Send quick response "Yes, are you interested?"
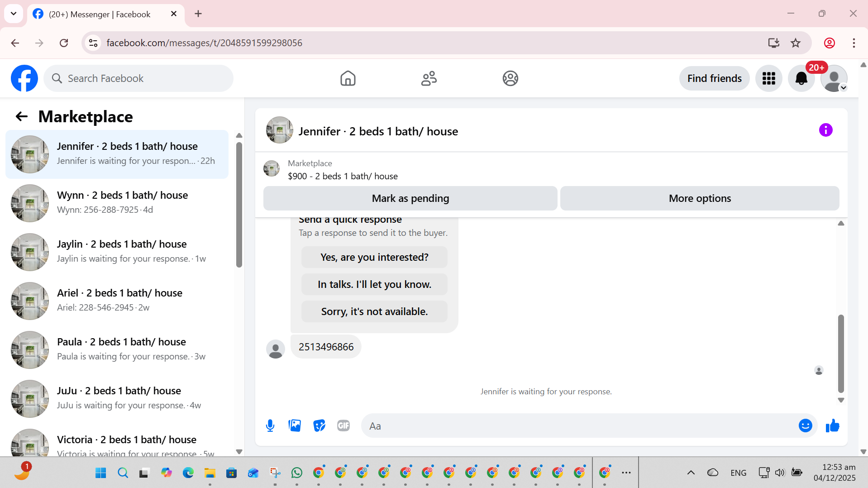The height and width of the screenshot is (488, 868). point(374,257)
